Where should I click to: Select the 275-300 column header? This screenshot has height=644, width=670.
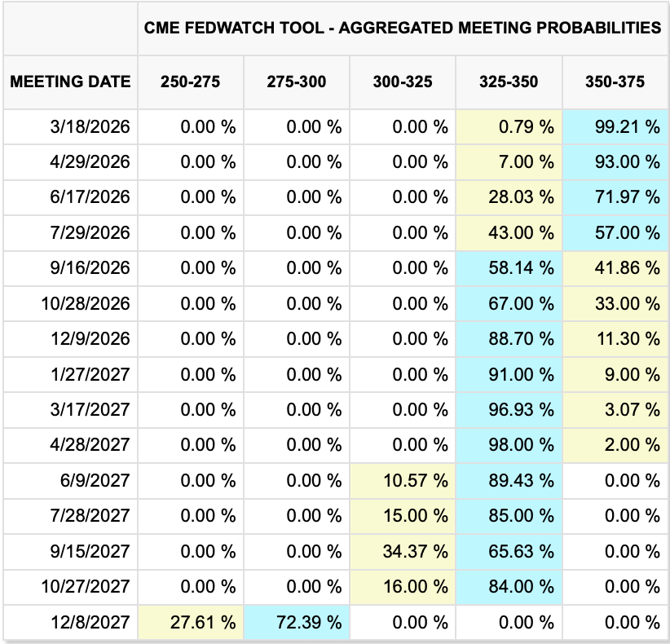pyautogui.click(x=297, y=82)
